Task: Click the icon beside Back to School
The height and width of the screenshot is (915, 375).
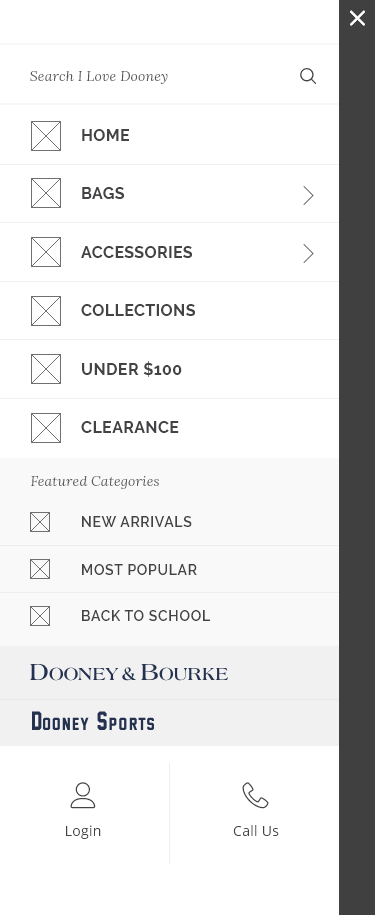Action: coord(40,616)
